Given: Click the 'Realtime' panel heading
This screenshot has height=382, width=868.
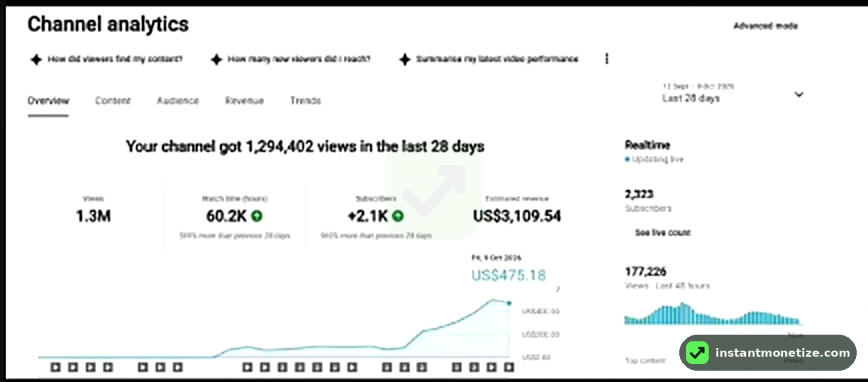Looking at the screenshot, I should point(647,145).
